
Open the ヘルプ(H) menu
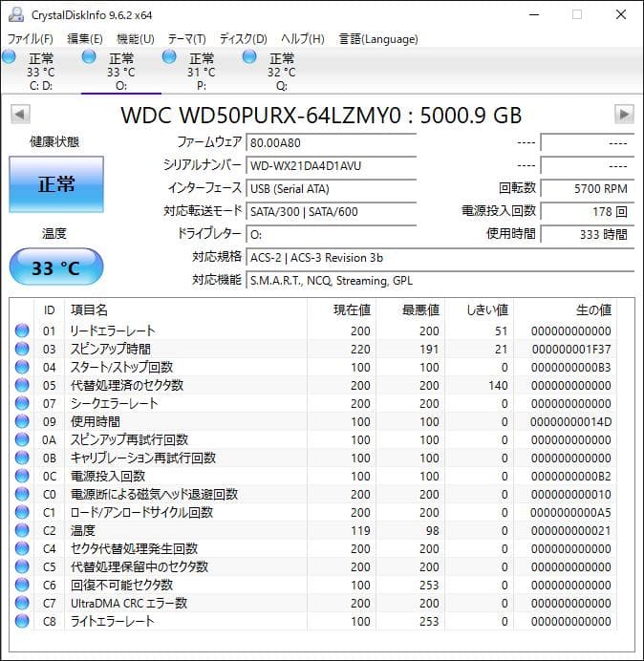[x=303, y=39]
